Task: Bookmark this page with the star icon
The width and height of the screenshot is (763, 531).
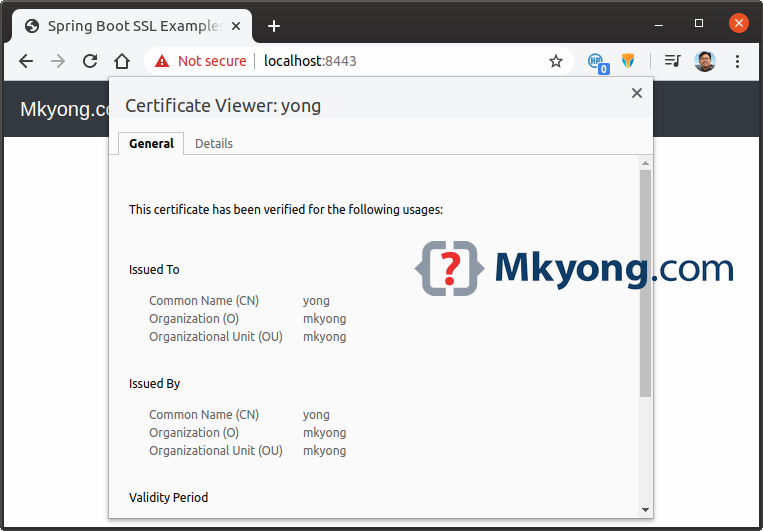Action: tap(556, 61)
